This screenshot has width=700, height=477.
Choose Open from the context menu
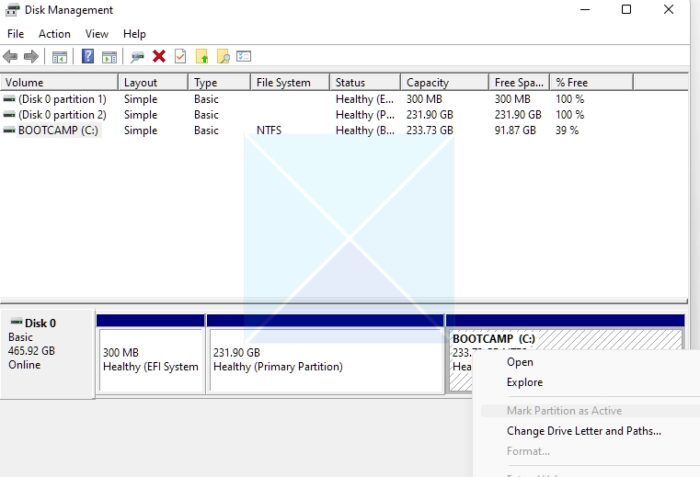pyautogui.click(x=520, y=362)
